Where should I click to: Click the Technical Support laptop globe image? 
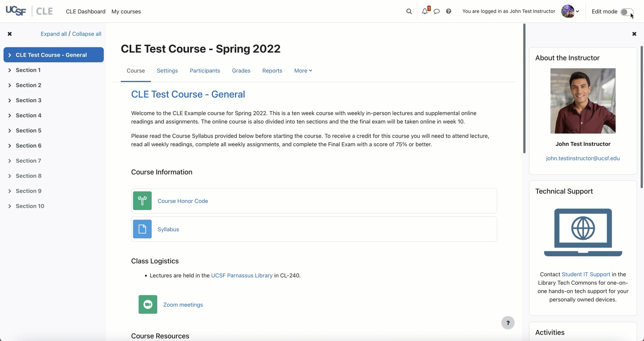pos(583,232)
